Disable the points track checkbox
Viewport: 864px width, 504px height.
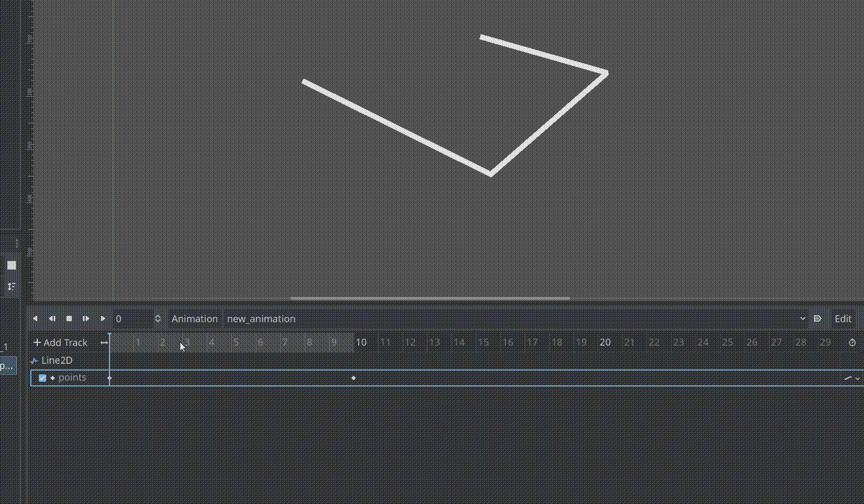point(43,377)
